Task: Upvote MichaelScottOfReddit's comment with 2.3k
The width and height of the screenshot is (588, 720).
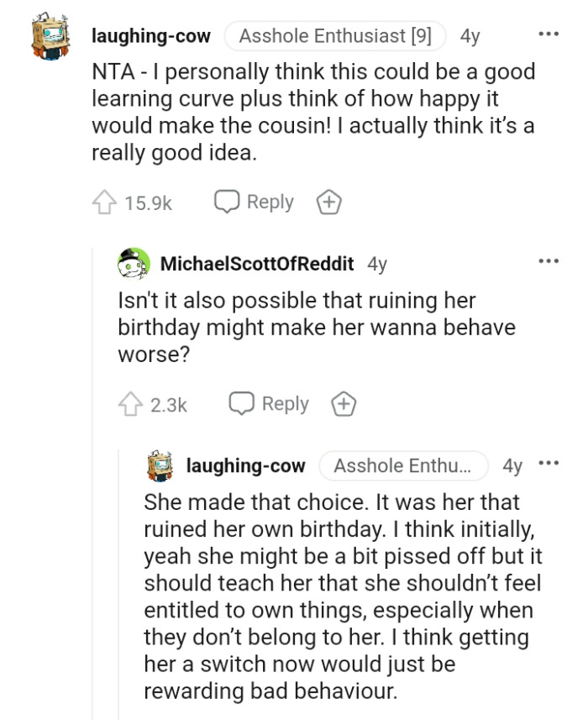Action: pyautogui.click(x=129, y=404)
